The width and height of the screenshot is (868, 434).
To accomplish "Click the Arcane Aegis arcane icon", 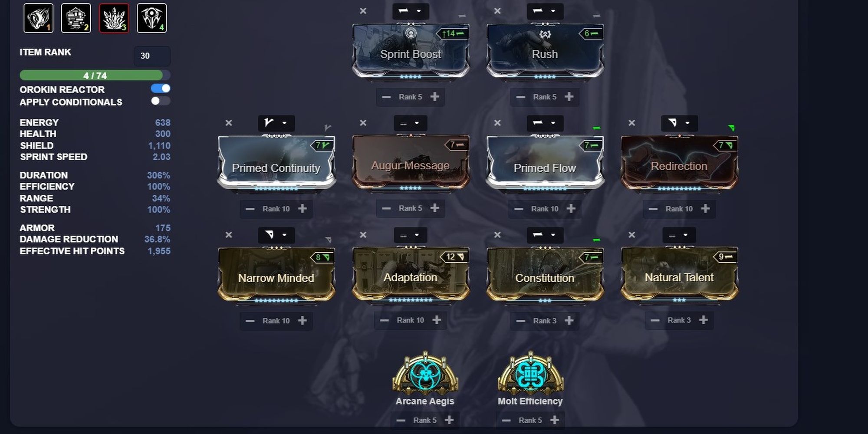I will pyautogui.click(x=425, y=372).
